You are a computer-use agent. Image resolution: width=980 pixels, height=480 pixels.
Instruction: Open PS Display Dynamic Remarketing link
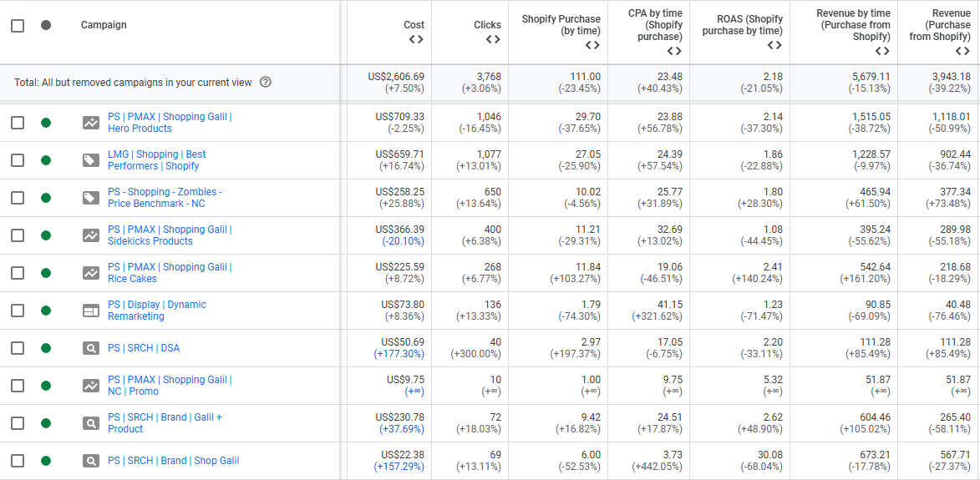[x=157, y=311]
